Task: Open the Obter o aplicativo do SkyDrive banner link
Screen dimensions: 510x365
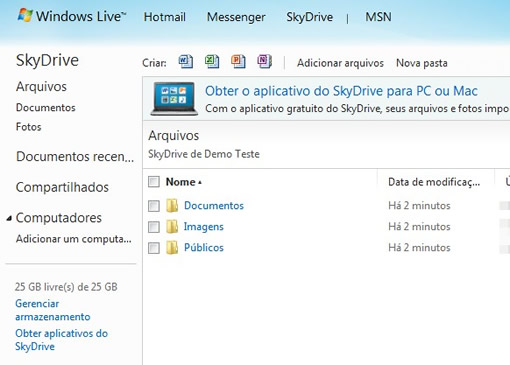Action: (341, 91)
